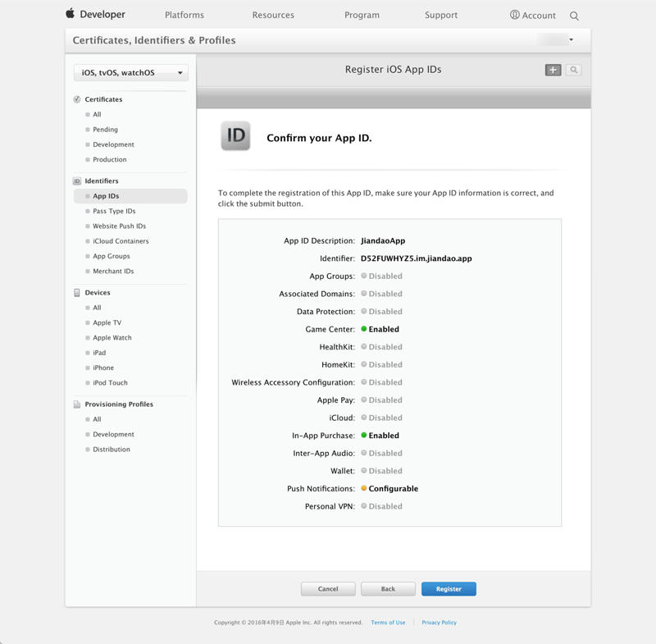Select Apple TV devices
This screenshot has height=644, width=656.
coord(107,322)
